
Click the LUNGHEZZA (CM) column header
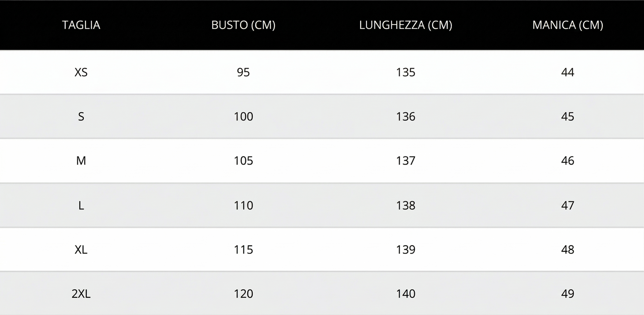pos(406,25)
